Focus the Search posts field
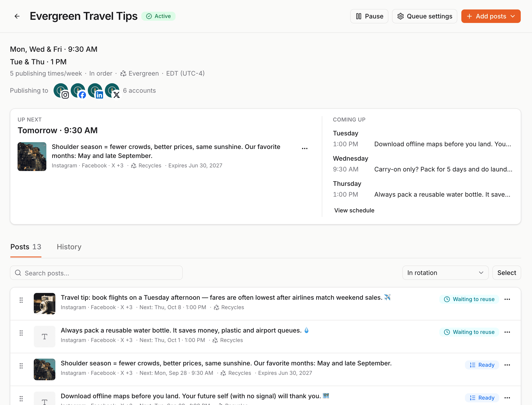This screenshot has width=532, height=405. click(x=96, y=273)
